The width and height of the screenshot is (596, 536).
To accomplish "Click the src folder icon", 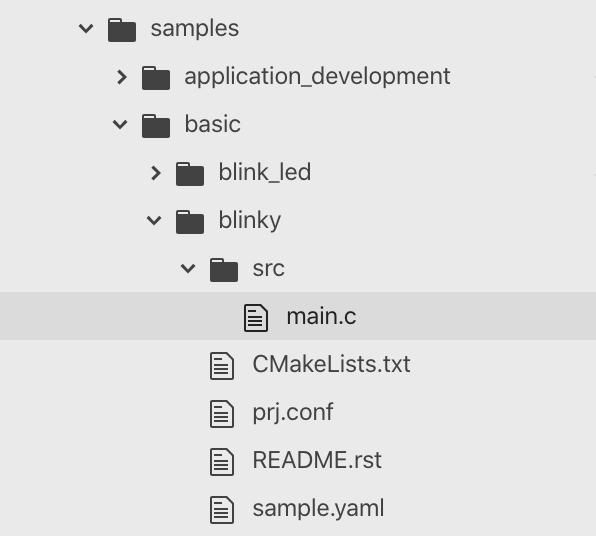I will (x=224, y=270).
